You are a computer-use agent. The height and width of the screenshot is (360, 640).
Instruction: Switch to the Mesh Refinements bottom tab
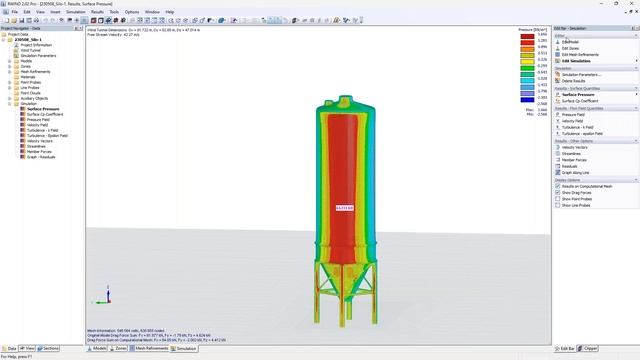pyautogui.click(x=149, y=349)
